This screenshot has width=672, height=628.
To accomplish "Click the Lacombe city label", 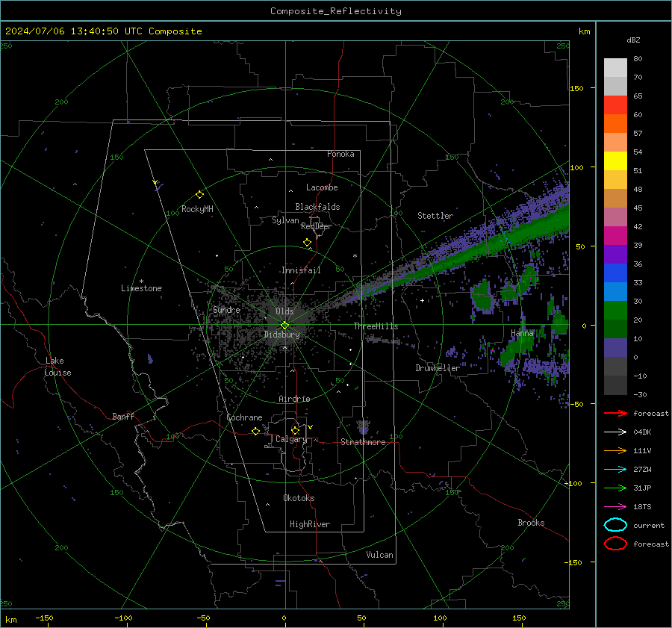I will [322, 187].
